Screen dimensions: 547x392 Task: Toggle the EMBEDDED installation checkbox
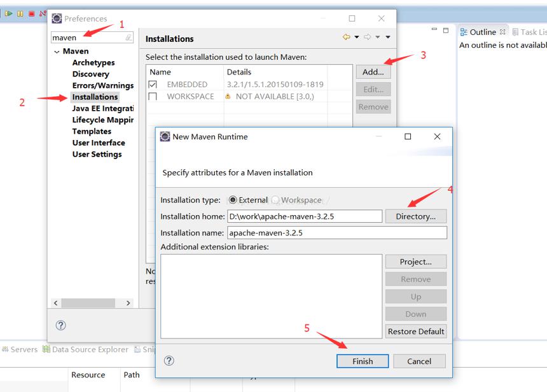[x=153, y=85]
